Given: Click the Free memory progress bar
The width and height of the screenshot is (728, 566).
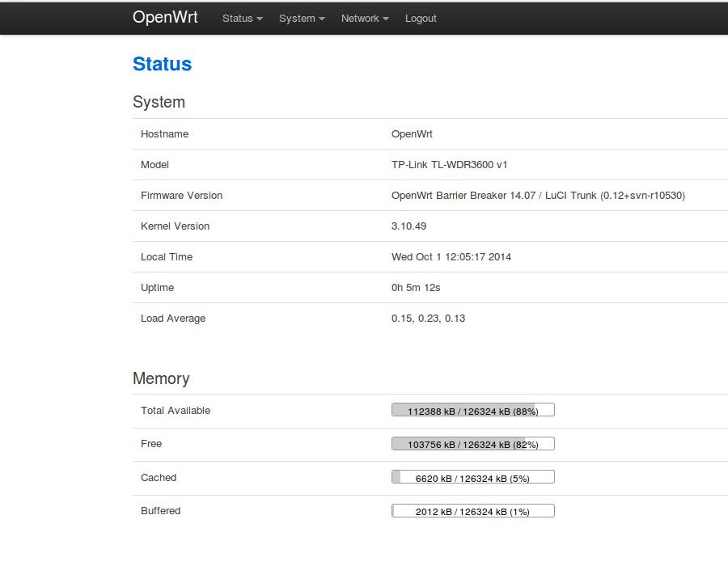Looking at the screenshot, I should click(x=472, y=443).
